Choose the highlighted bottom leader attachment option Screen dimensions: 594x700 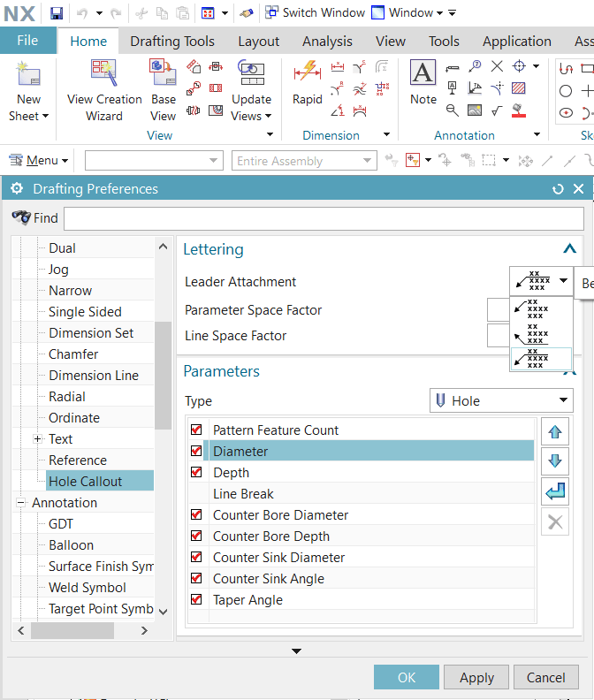pyautogui.click(x=541, y=359)
